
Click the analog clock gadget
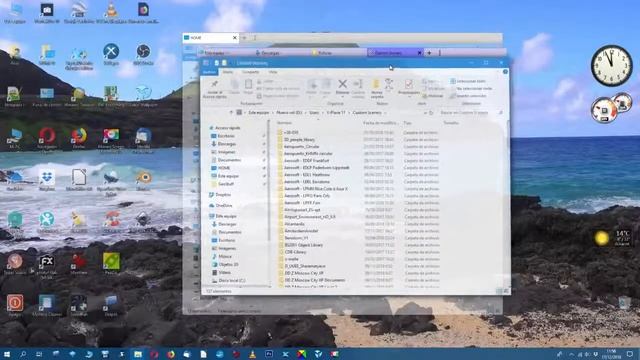[x=611, y=65]
